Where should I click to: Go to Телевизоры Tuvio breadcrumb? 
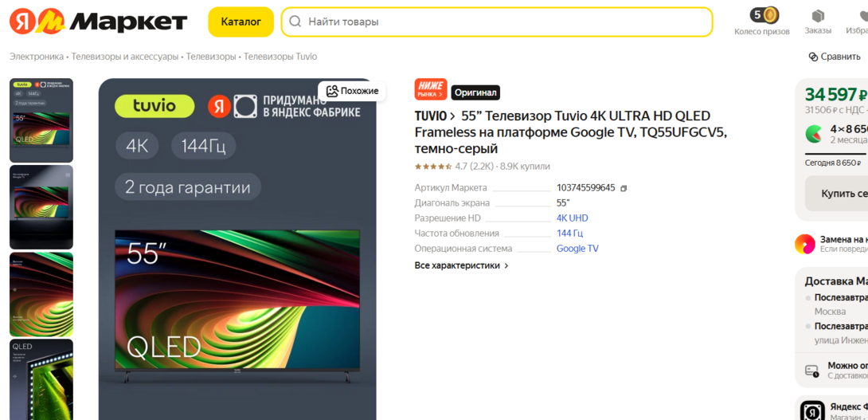[x=280, y=57]
